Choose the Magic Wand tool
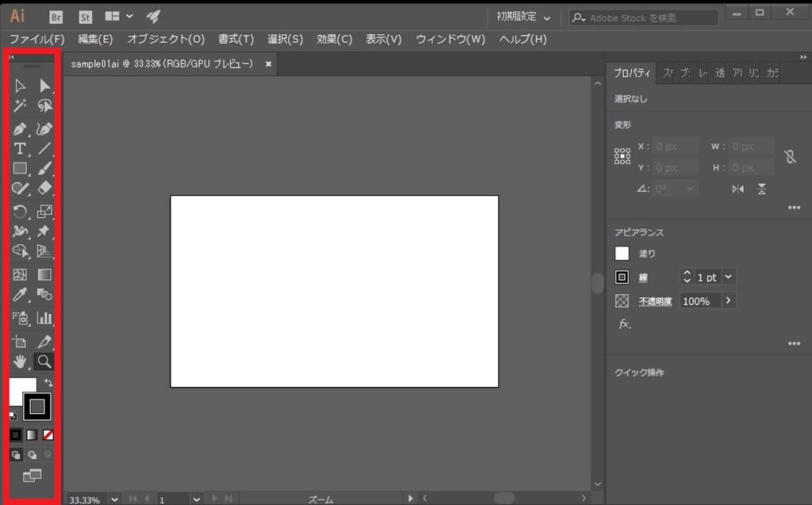The height and width of the screenshot is (505, 812). pyautogui.click(x=20, y=105)
